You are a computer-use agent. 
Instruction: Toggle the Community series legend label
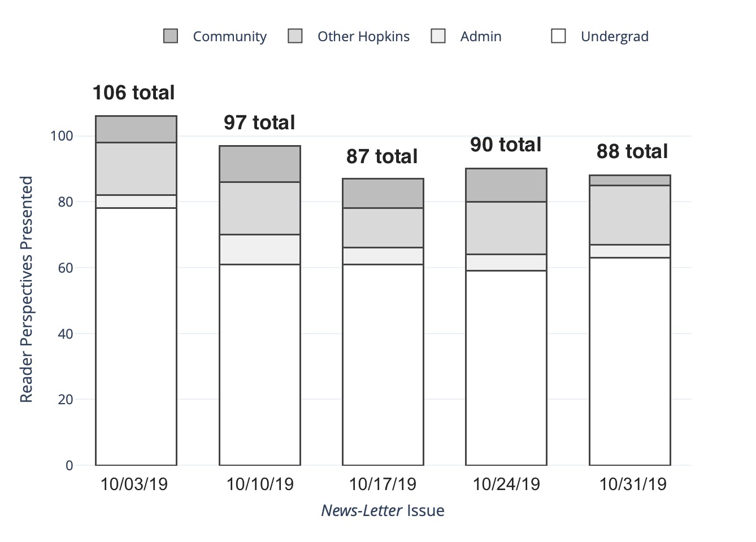pyautogui.click(x=229, y=37)
